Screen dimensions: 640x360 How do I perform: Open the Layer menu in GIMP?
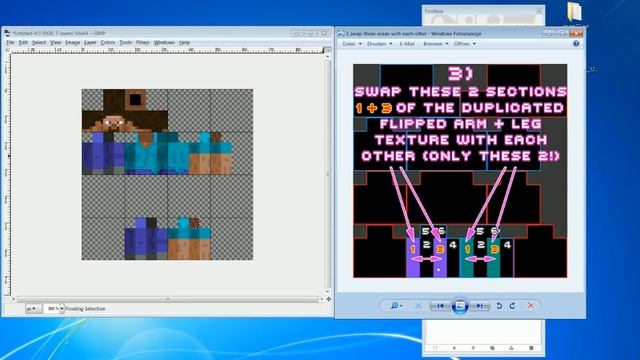tap(90, 42)
